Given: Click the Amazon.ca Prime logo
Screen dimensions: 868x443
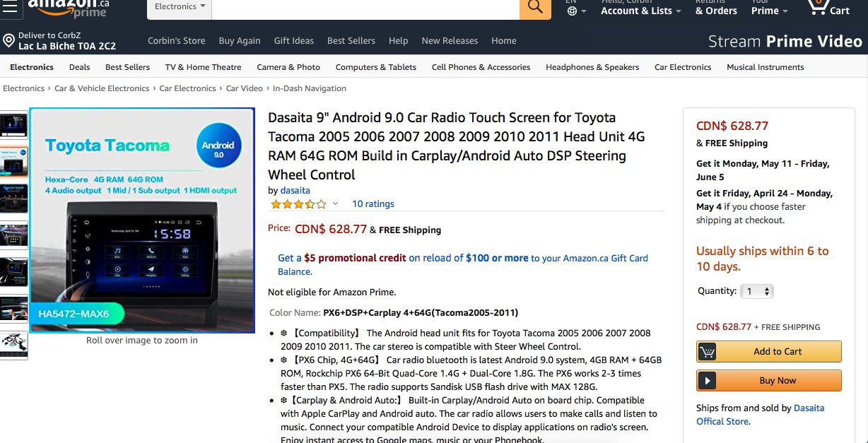Looking at the screenshot, I should click(x=69, y=8).
